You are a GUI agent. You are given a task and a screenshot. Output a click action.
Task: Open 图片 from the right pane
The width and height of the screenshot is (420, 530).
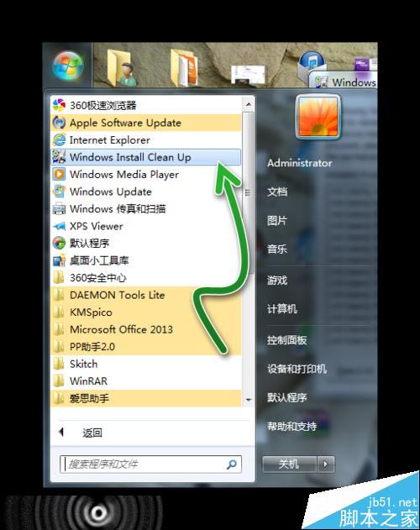277,221
